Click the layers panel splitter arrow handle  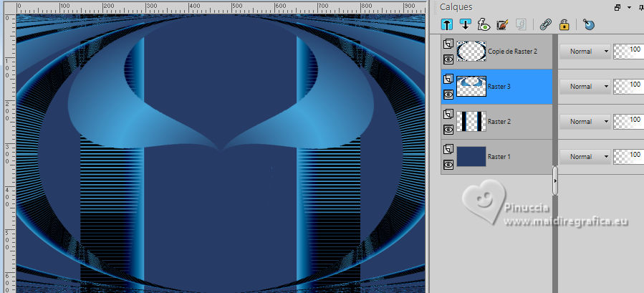tap(555, 181)
